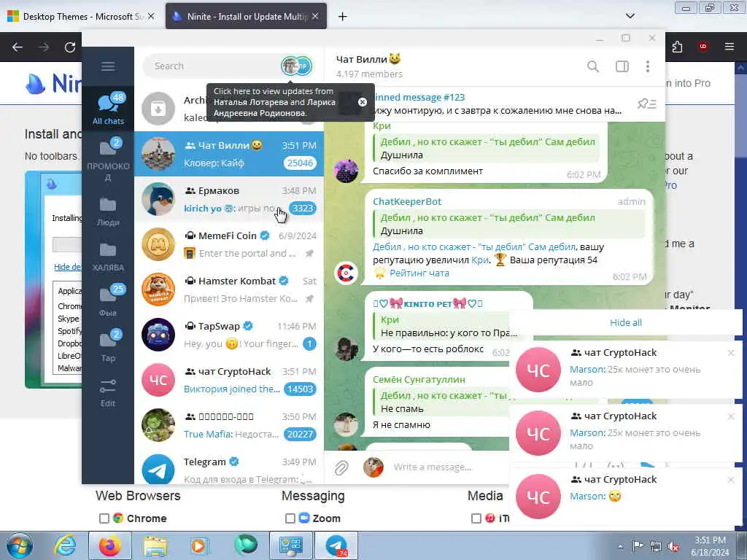Click the send-as avatar beside message field
Viewport: 747px width, 560px height.
pyautogui.click(x=373, y=467)
